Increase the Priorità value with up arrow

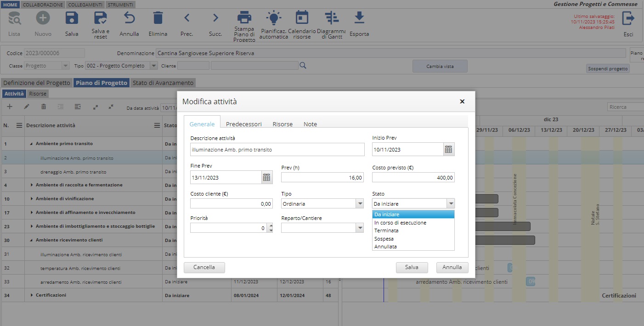(271, 225)
